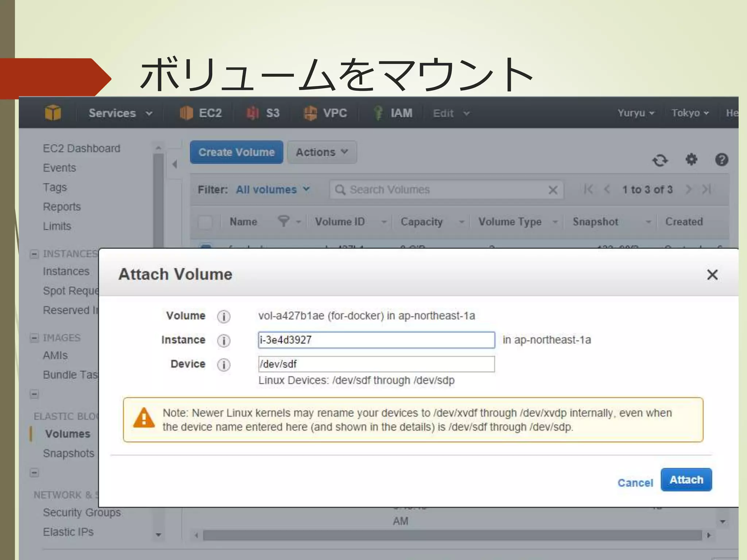The image size is (747, 560).
Task: Collapse the IMAGES sidebar section
Action: click(x=34, y=338)
